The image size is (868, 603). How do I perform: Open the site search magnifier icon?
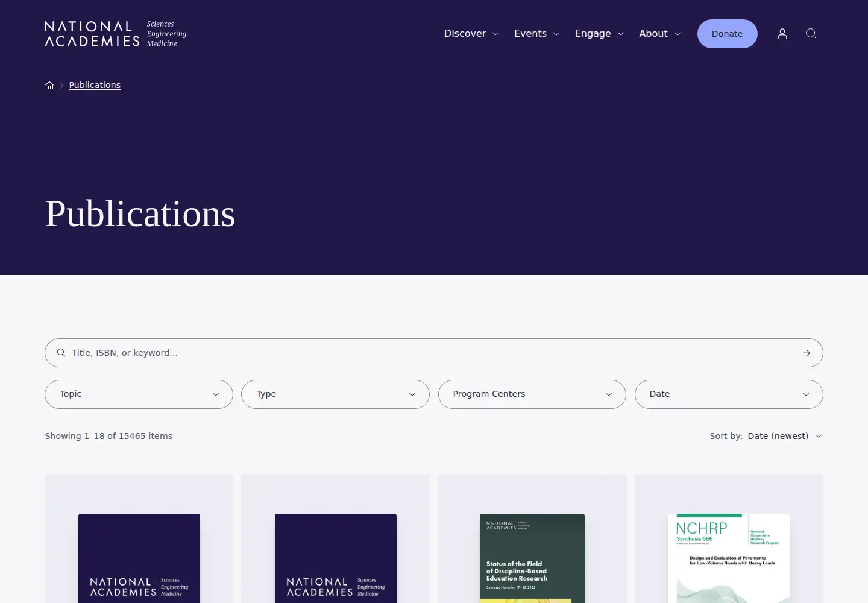tap(811, 34)
